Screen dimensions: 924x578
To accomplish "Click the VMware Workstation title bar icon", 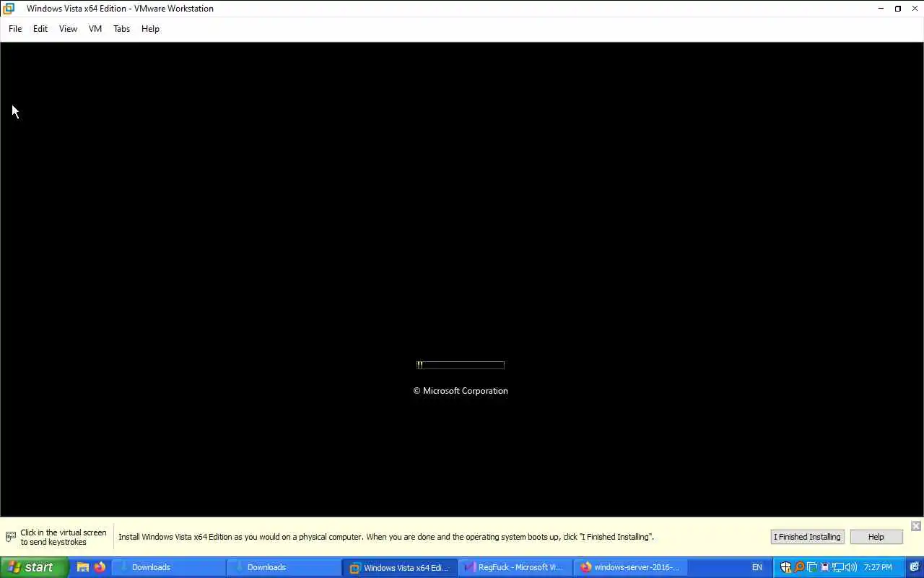I will pyautogui.click(x=9, y=9).
